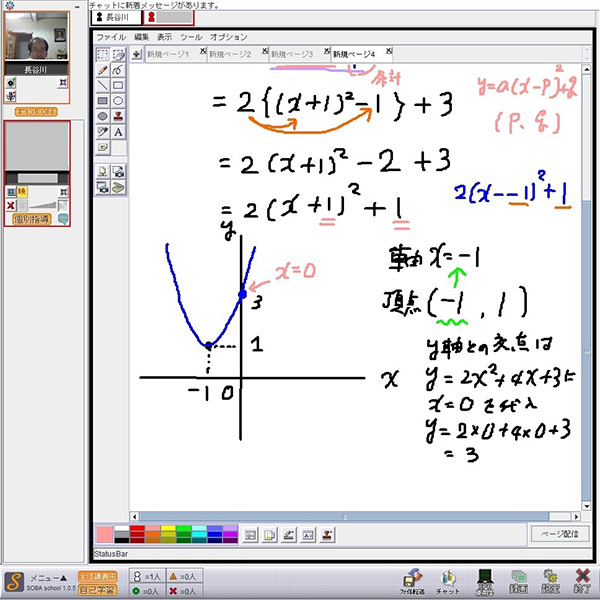Image resolution: width=600 pixels, height=600 pixels.
Task: Open student chat bubble icon
Action: click(x=63, y=219)
